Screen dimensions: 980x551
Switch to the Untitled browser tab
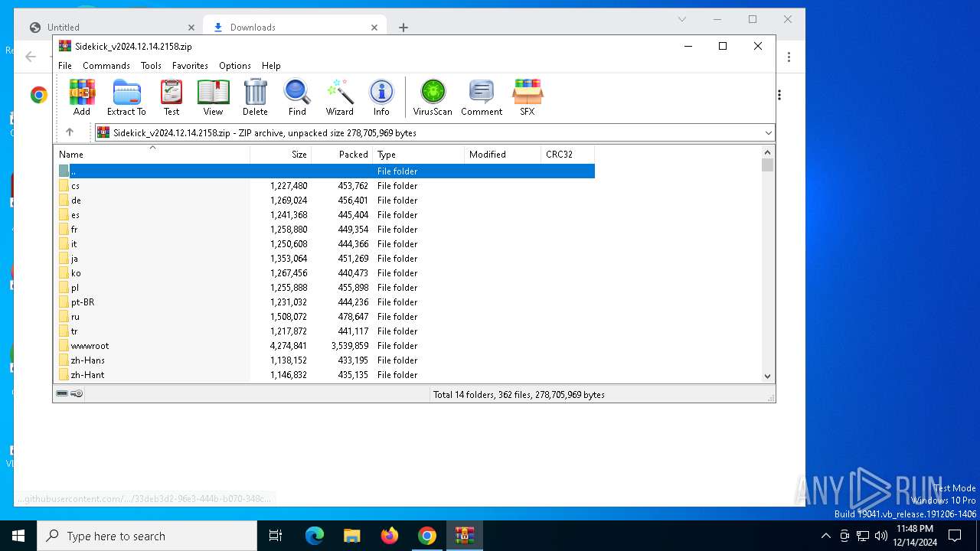click(x=113, y=28)
